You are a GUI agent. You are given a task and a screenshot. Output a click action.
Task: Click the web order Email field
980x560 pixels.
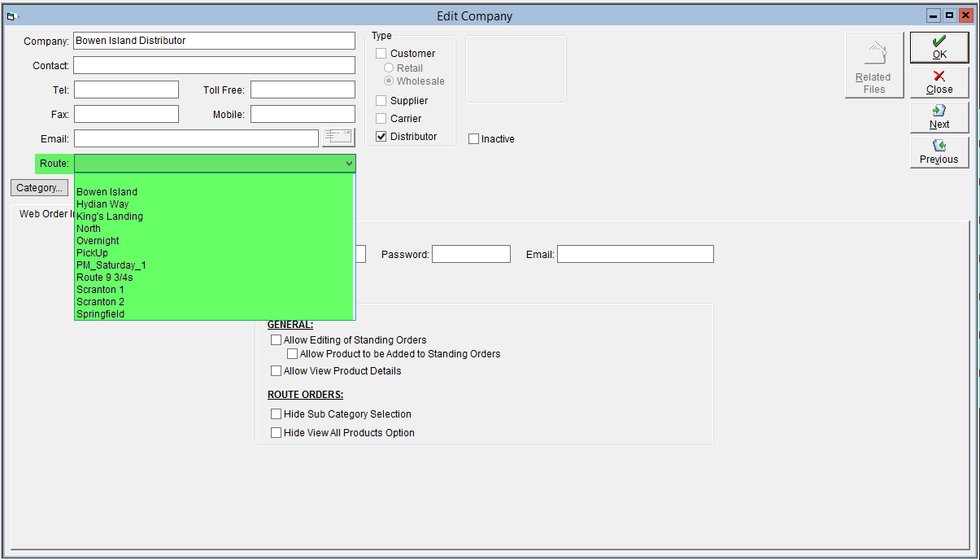point(635,254)
